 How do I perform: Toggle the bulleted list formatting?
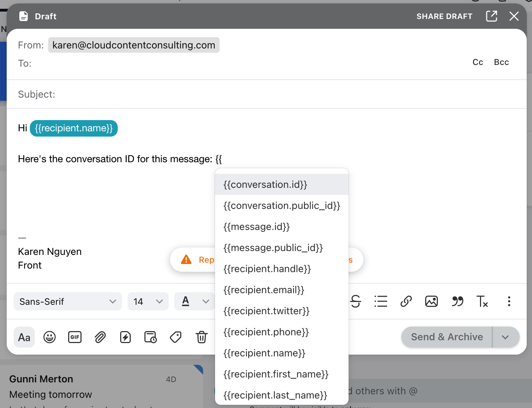click(381, 301)
